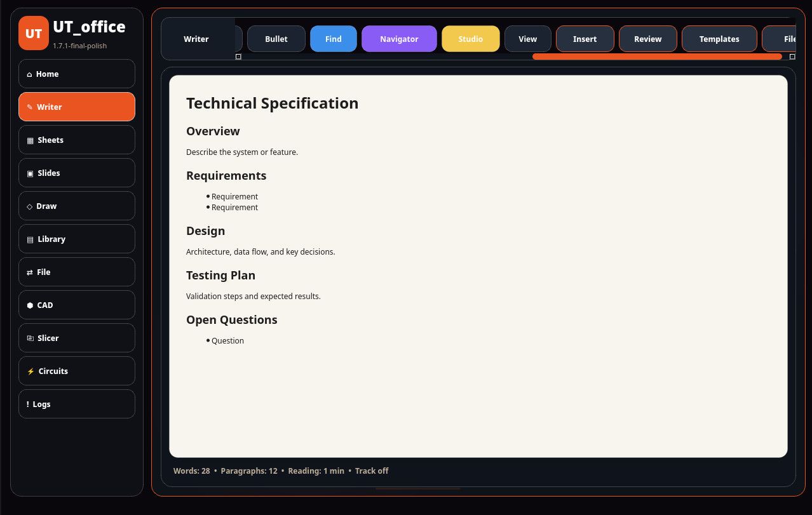Click the 'Paragraphs: 12' status entry
Screen dimensions: 812x515
coord(249,471)
